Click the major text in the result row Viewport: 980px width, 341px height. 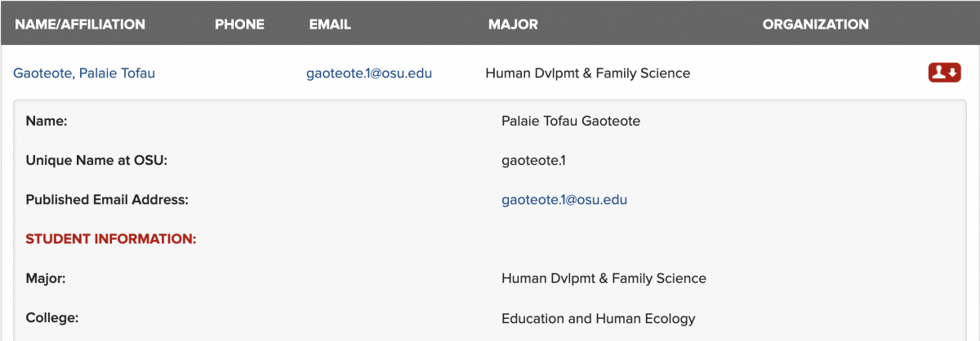coord(588,73)
